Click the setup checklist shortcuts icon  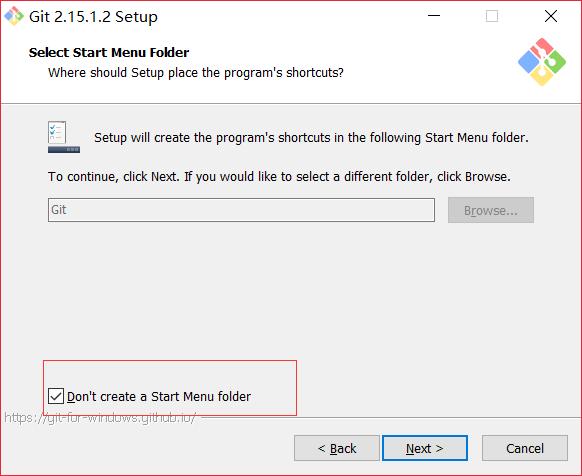[64, 137]
